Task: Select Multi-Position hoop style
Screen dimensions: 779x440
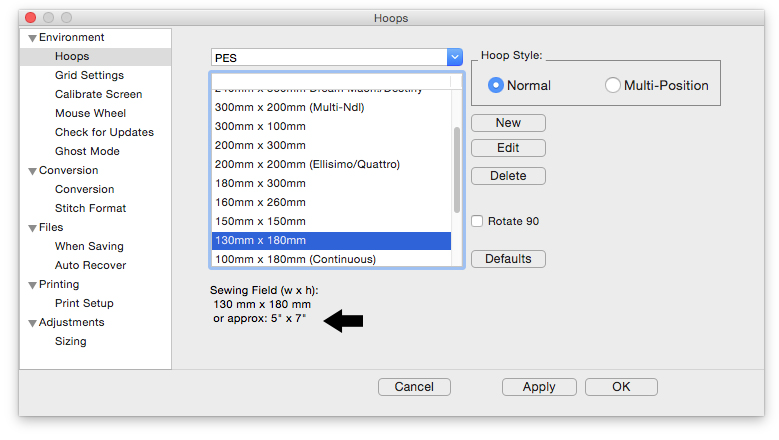Action: (x=613, y=85)
